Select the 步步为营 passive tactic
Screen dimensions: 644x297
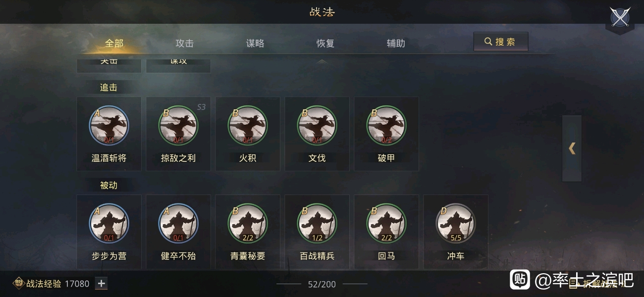[x=109, y=232]
